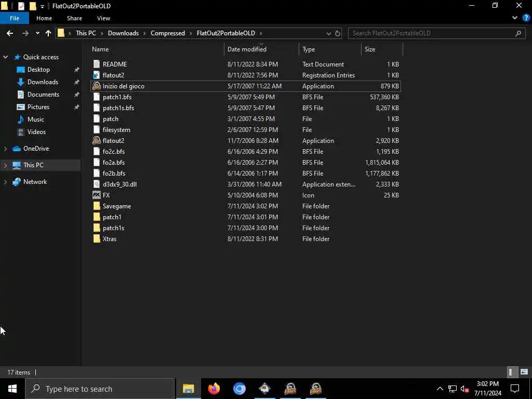The height and width of the screenshot is (399, 532).
Task: Select Music in the navigation pane
Action: [36, 119]
